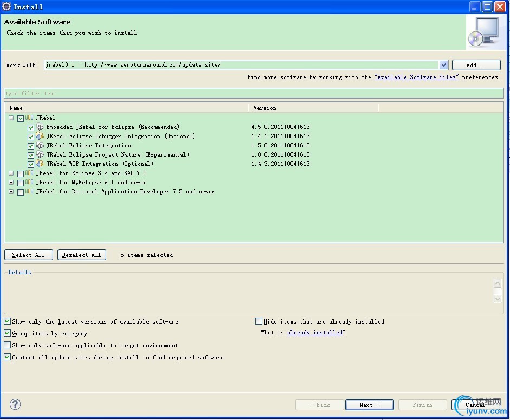Toggle Group items by category checkbox
510x420 pixels.
(x=8, y=333)
